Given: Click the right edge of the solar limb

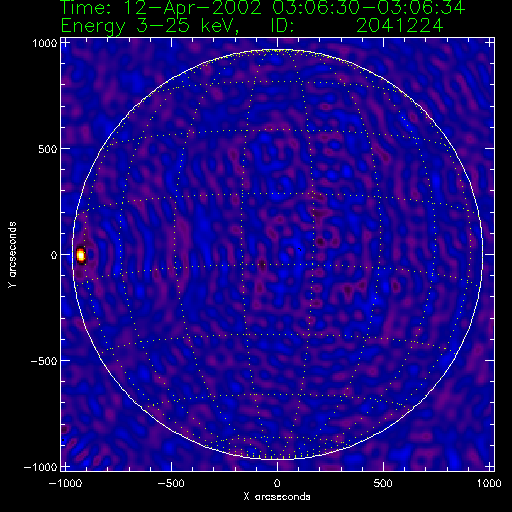Looking at the screenshot, I should (482, 255).
